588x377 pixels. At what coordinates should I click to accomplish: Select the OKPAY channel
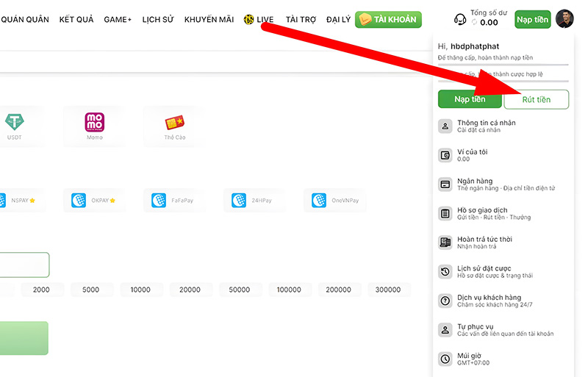93,200
